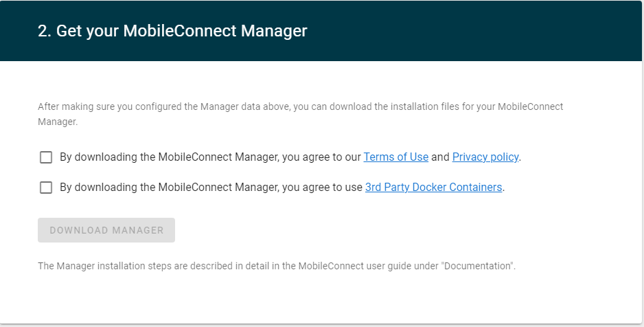Enable agreement to use third-party Docker containers
Image resolution: width=644 pixels, height=327 pixels.
46,188
